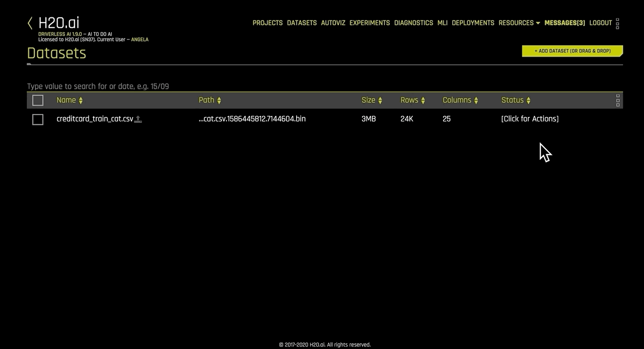Click the upload icon next to creditcard_train_cat.csv

[x=138, y=118]
